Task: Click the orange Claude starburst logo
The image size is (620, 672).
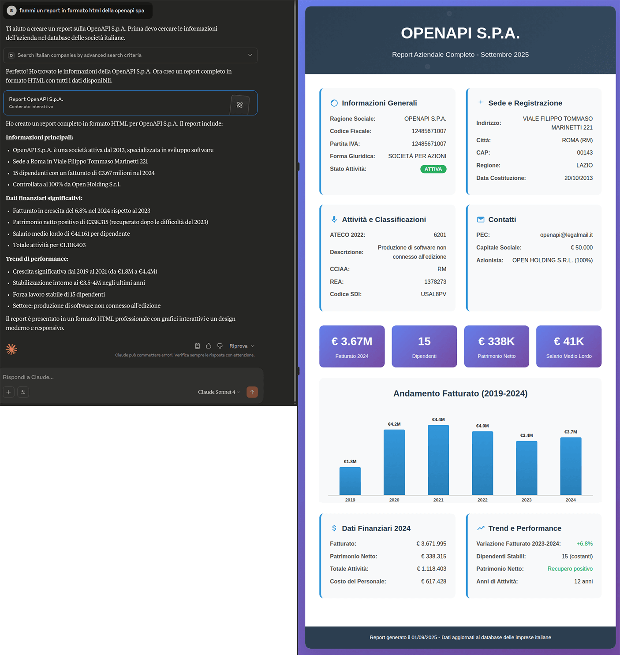Action: (x=11, y=349)
